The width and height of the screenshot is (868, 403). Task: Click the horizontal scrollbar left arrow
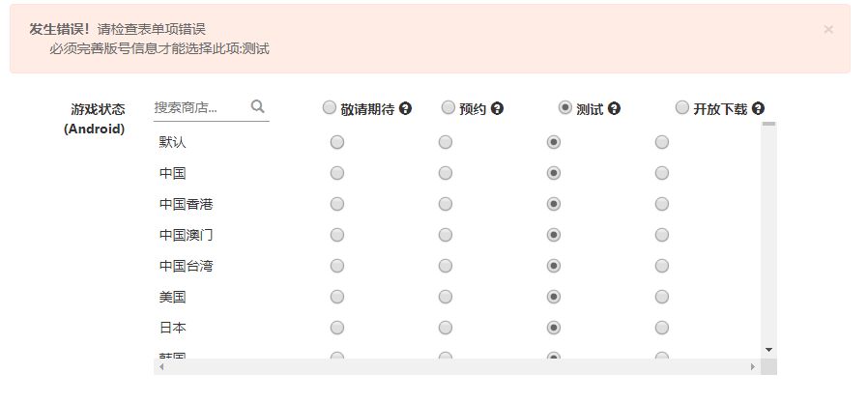(159, 367)
